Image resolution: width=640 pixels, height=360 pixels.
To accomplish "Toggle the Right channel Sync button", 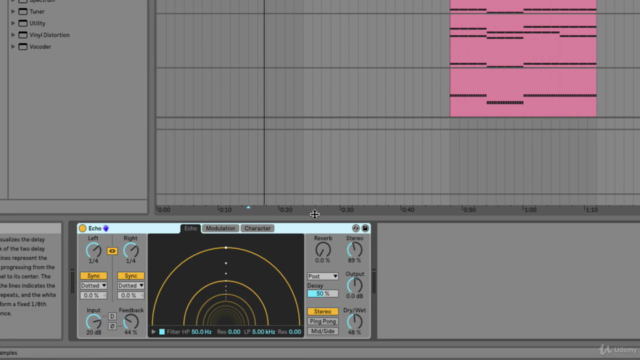I will click(131, 276).
